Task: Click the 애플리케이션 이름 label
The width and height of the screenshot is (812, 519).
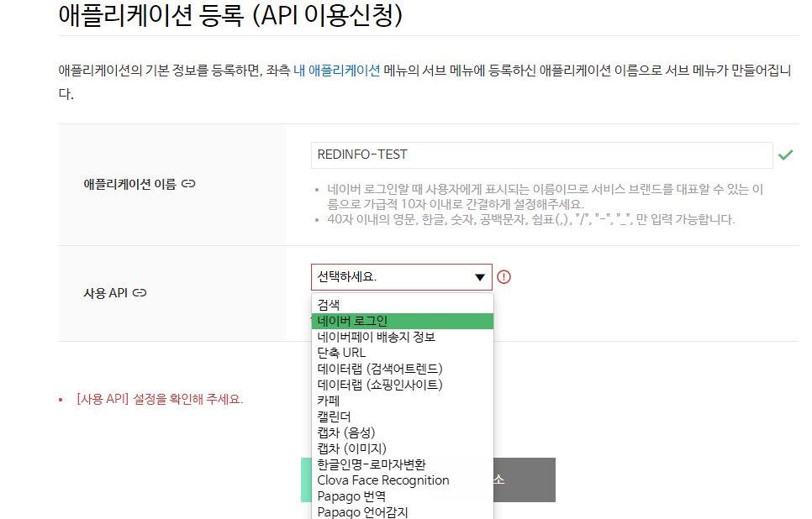Action: click(130, 184)
